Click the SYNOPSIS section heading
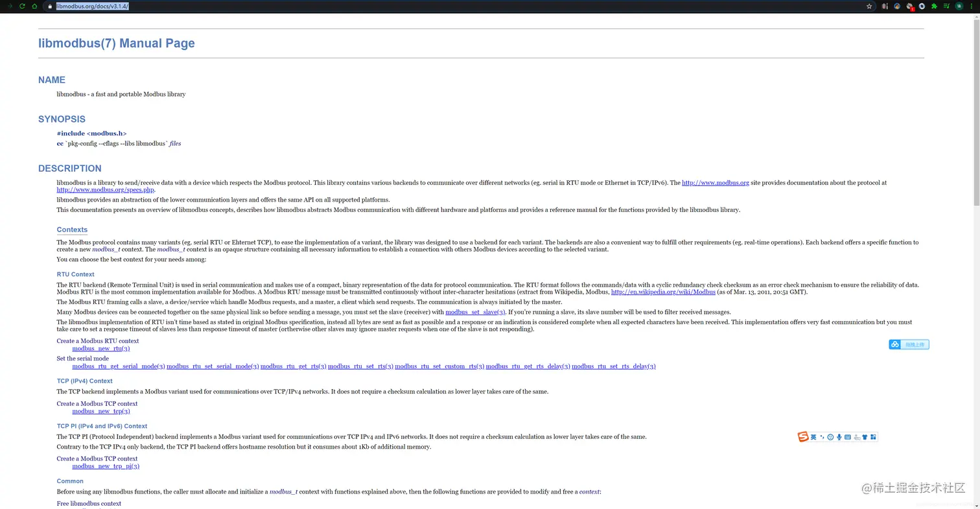 (x=62, y=119)
